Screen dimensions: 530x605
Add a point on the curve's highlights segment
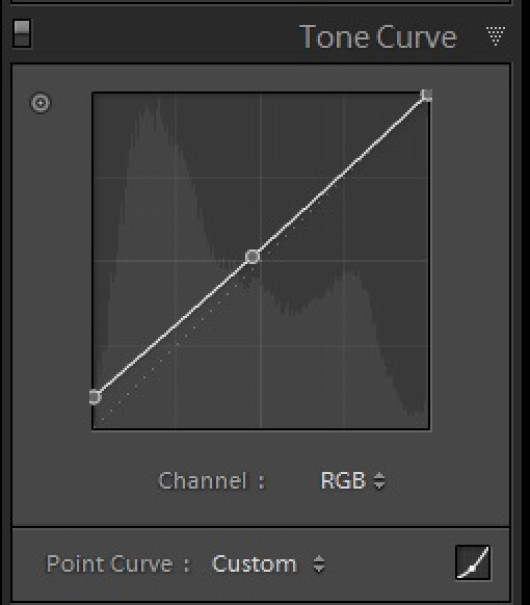339,176
